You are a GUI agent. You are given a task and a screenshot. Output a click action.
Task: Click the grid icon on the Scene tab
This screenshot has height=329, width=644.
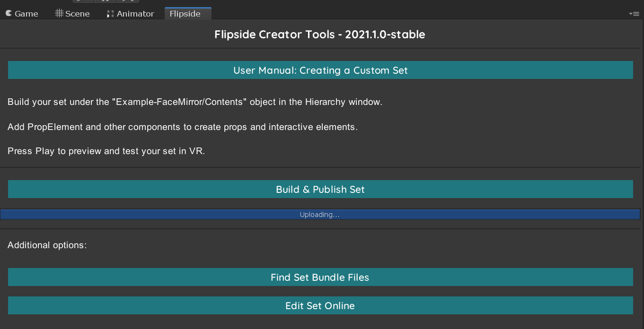[59, 13]
